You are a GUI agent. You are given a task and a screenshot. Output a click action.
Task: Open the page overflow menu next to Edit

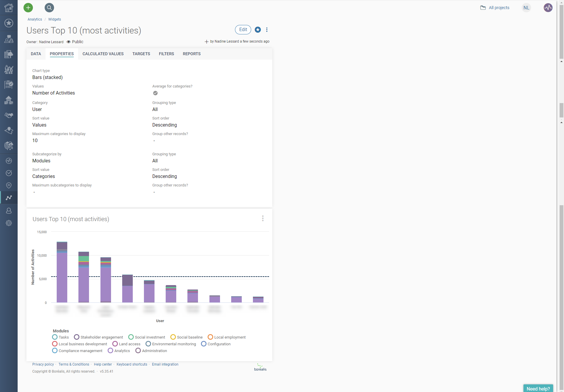pos(267,30)
